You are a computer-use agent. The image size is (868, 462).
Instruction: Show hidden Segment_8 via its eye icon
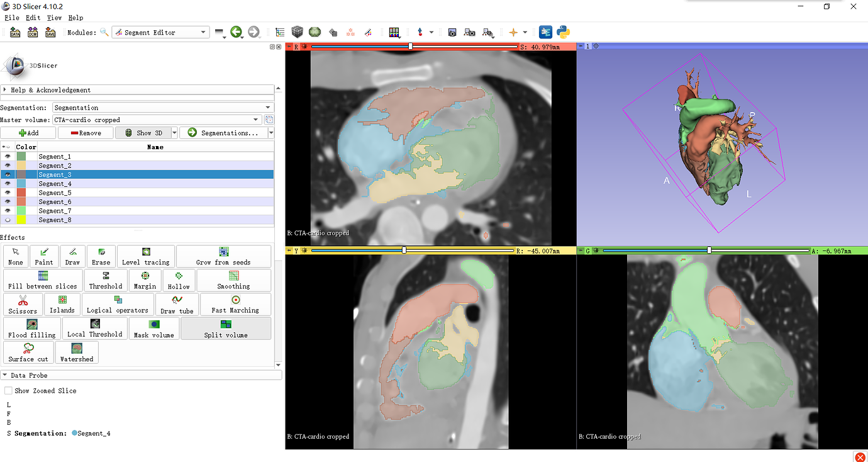point(8,220)
